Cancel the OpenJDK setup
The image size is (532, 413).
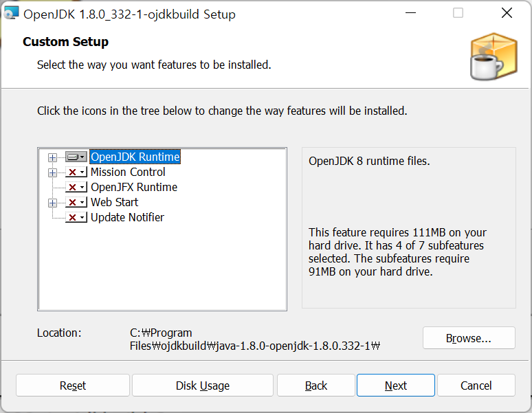coord(476,386)
